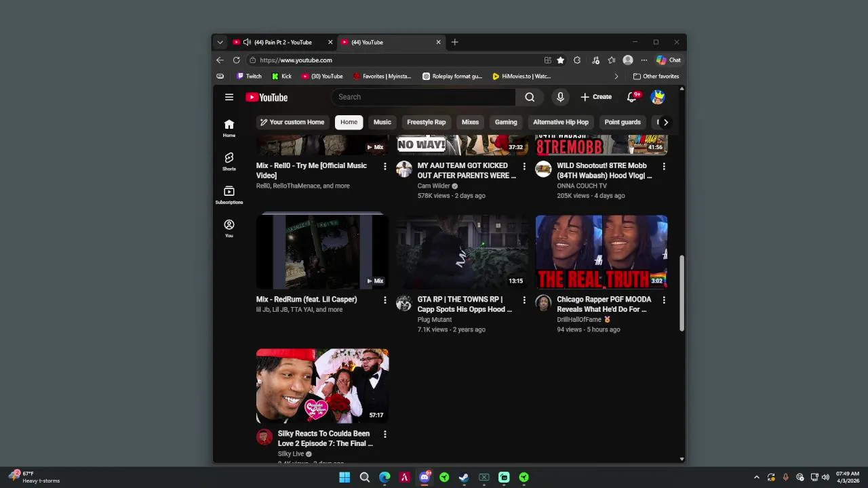The width and height of the screenshot is (868, 488).
Task: Open Other favorites folder
Action: tap(656, 77)
